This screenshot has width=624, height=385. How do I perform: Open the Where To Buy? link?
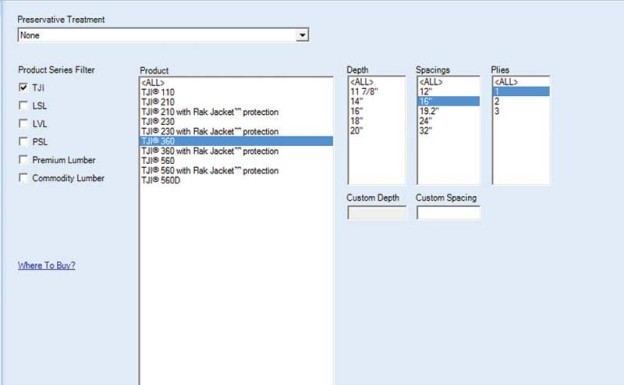pyautogui.click(x=47, y=266)
